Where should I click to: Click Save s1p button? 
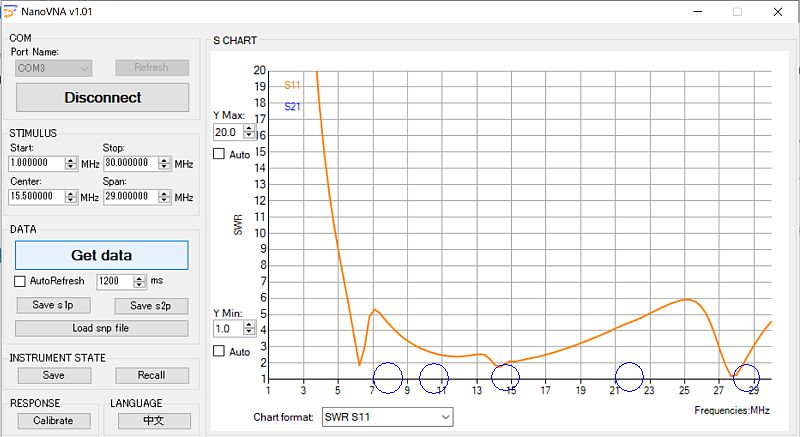pos(52,305)
